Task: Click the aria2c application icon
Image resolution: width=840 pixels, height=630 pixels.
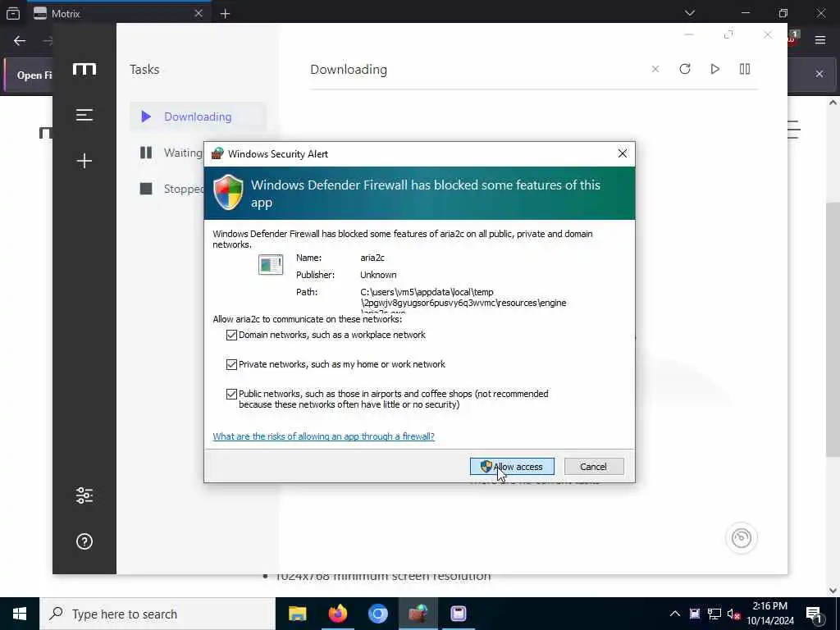Action: tap(271, 265)
